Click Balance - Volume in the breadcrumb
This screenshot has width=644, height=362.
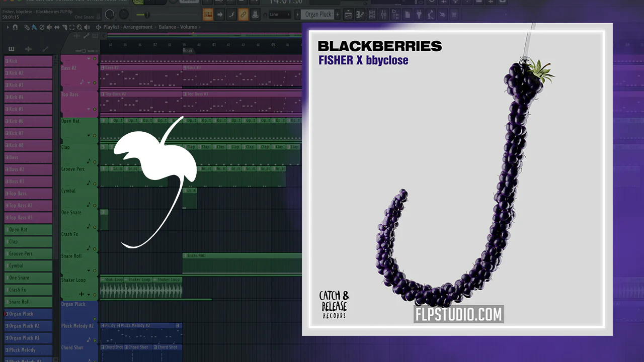(178, 27)
